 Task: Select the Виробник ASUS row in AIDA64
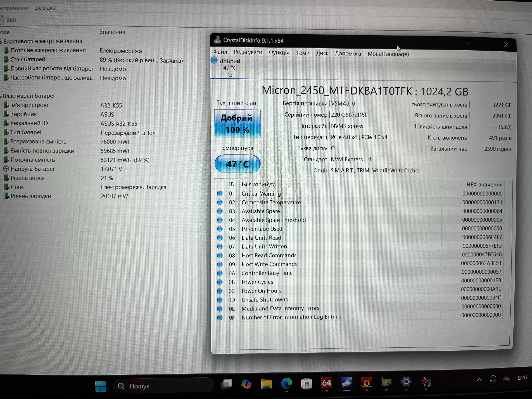pyautogui.click(x=59, y=114)
